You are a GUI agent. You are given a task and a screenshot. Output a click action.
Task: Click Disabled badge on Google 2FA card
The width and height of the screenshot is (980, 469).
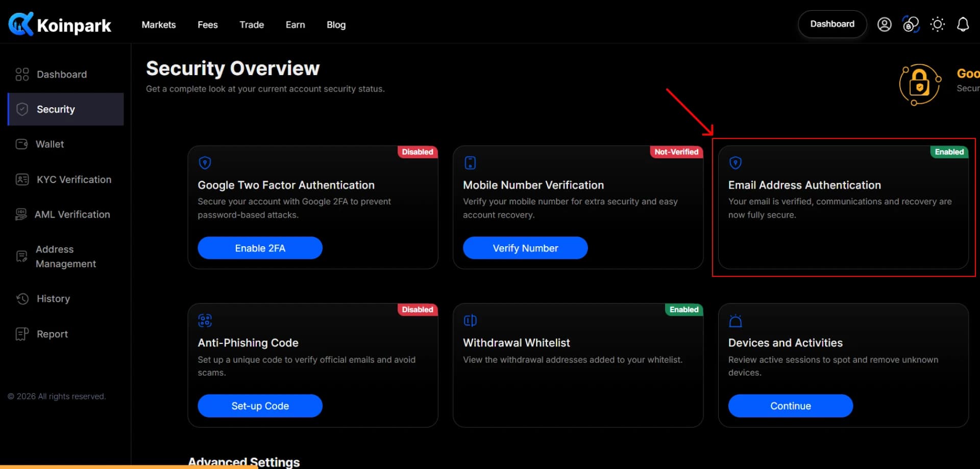(x=418, y=152)
